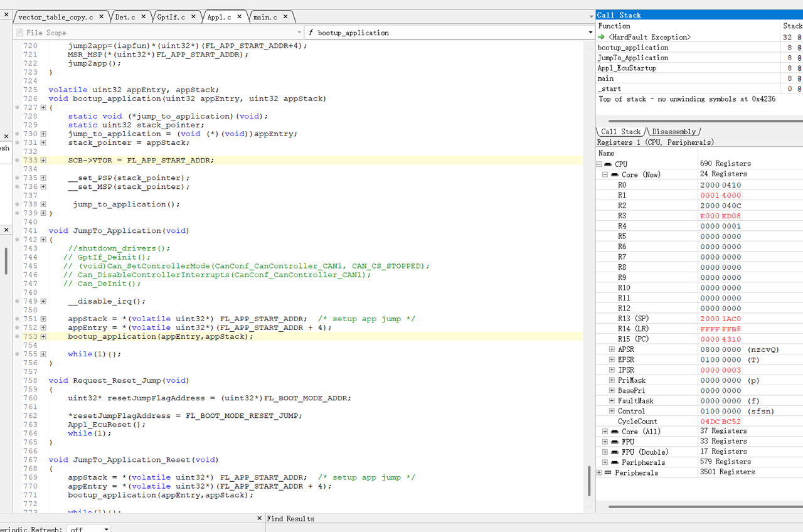The image size is (803, 532).
Task: Close the main.c editor tab
Action: click(286, 17)
